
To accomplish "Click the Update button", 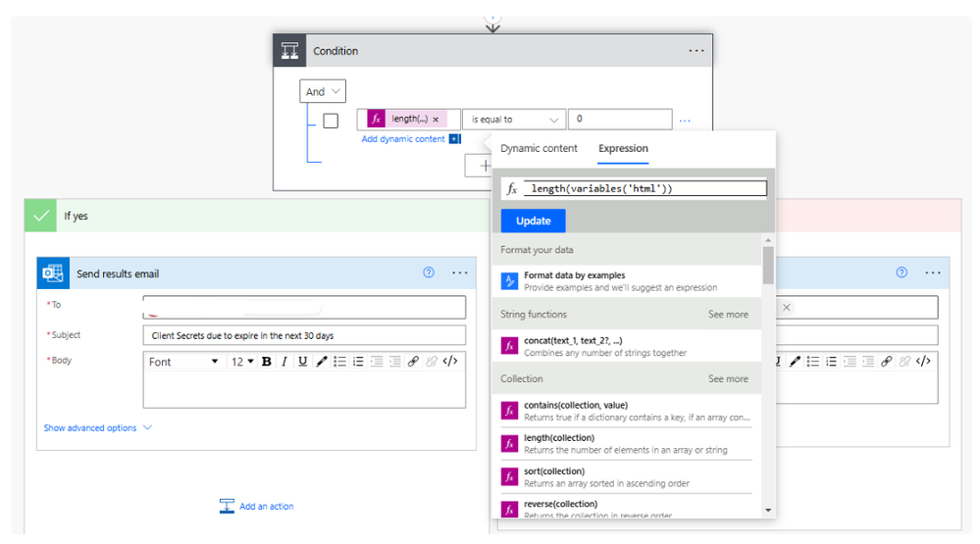I will pyautogui.click(x=533, y=221).
